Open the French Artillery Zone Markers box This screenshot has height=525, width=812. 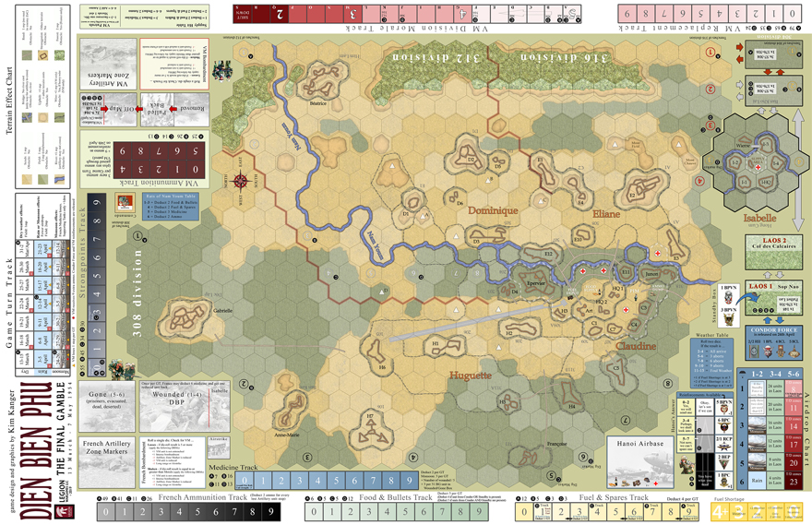(106, 462)
